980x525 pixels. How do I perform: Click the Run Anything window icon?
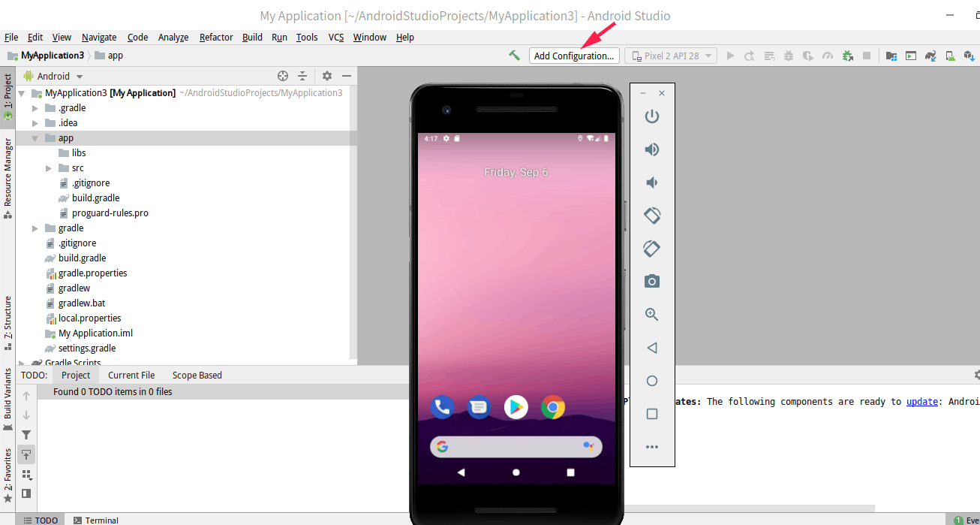coord(910,56)
